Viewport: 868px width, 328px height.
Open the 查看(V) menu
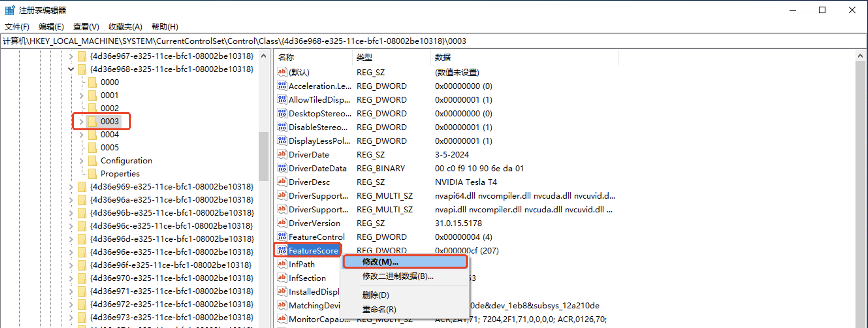tap(86, 27)
